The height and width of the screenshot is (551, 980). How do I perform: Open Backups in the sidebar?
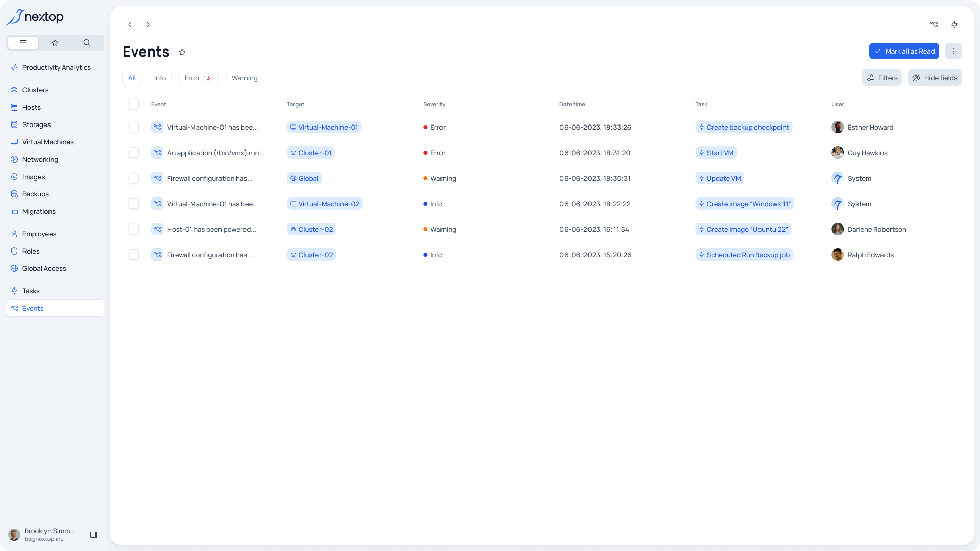(55, 194)
